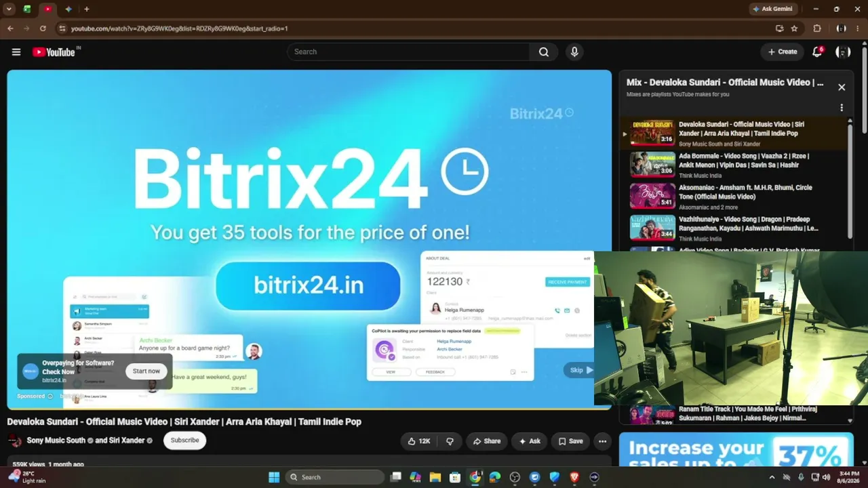Image resolution: width=868 pixels, height=488 pixels.
Task: Open more actions ellipsis below video
Action: tap(602, 441)
